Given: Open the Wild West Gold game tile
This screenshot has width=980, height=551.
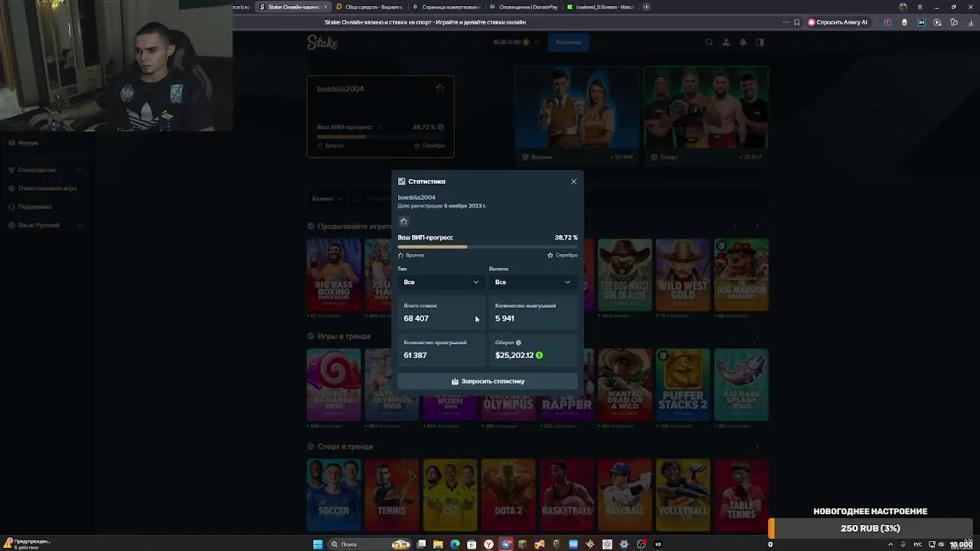Looking at the screenshot, I should point(683,275).
